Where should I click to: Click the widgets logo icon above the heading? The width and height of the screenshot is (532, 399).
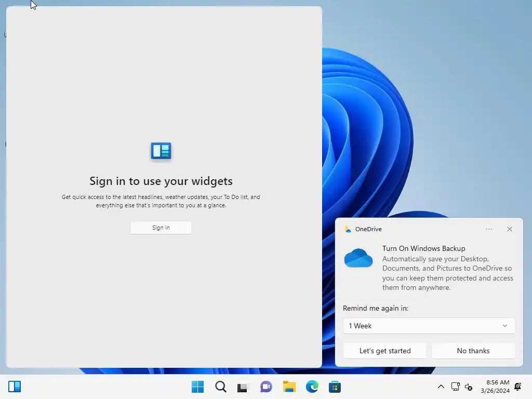point(161,151)
